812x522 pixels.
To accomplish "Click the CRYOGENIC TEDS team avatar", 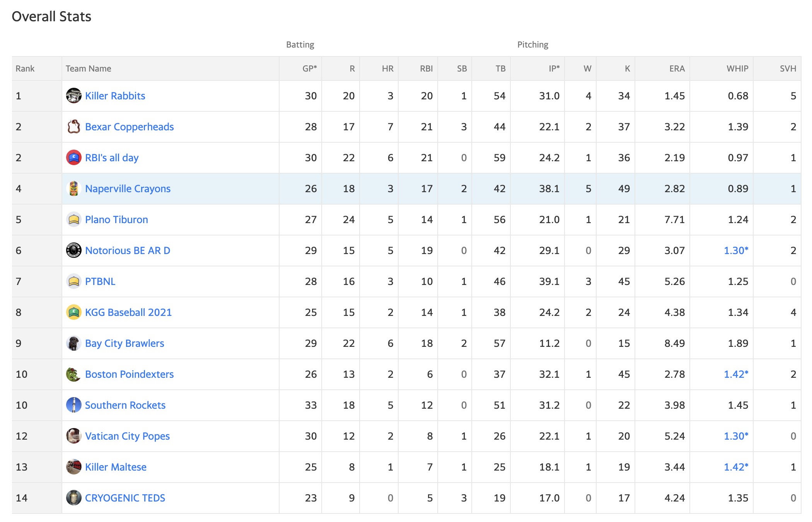I will point(73,498).
